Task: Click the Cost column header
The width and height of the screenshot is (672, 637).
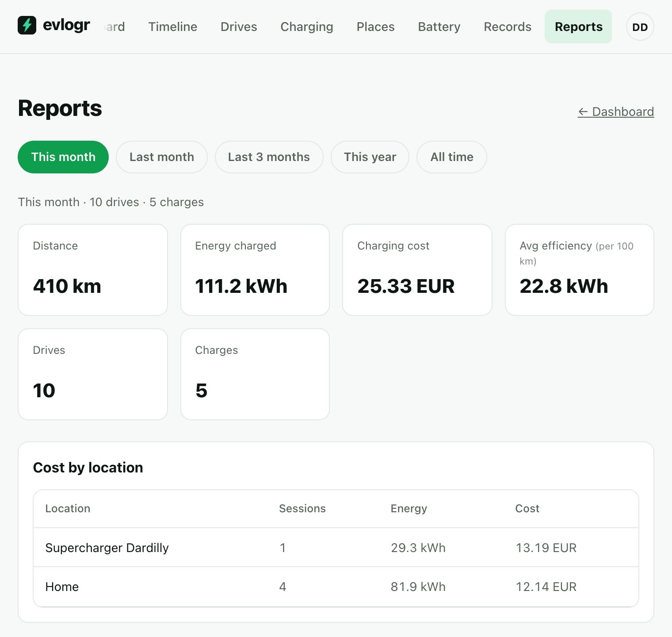Action: pos(527,509)
